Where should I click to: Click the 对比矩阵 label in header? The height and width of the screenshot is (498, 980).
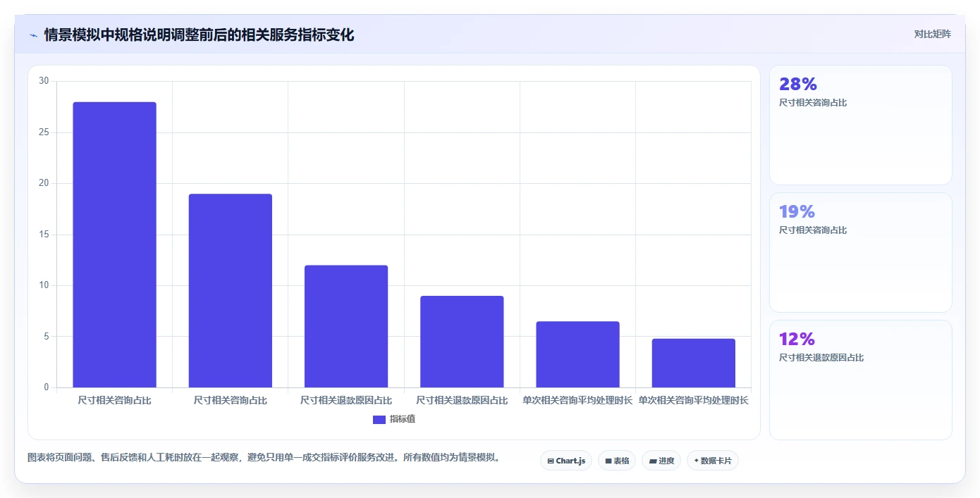click(933, 34)
